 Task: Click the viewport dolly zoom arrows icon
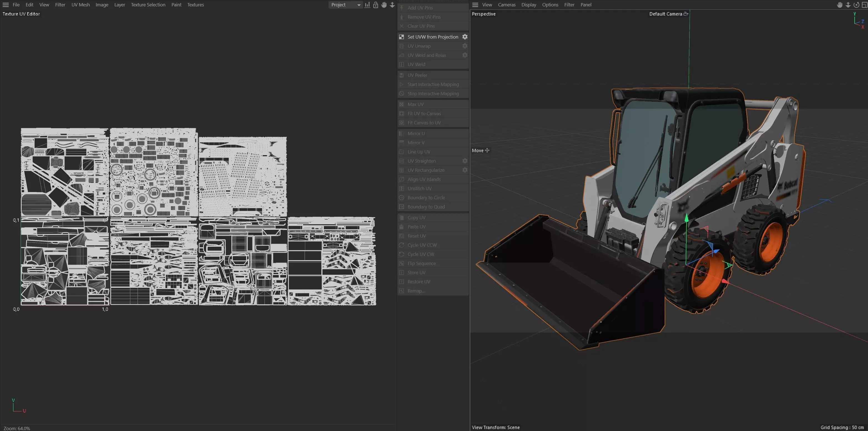coord(848,5)
